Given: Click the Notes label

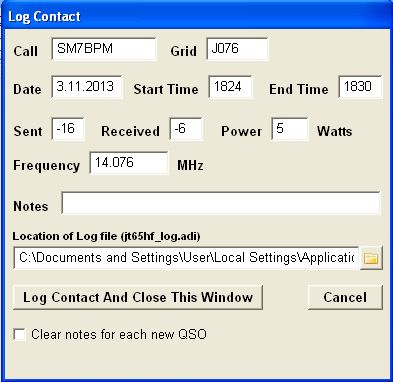Looking at the screenshot, I should coord(31,206).
